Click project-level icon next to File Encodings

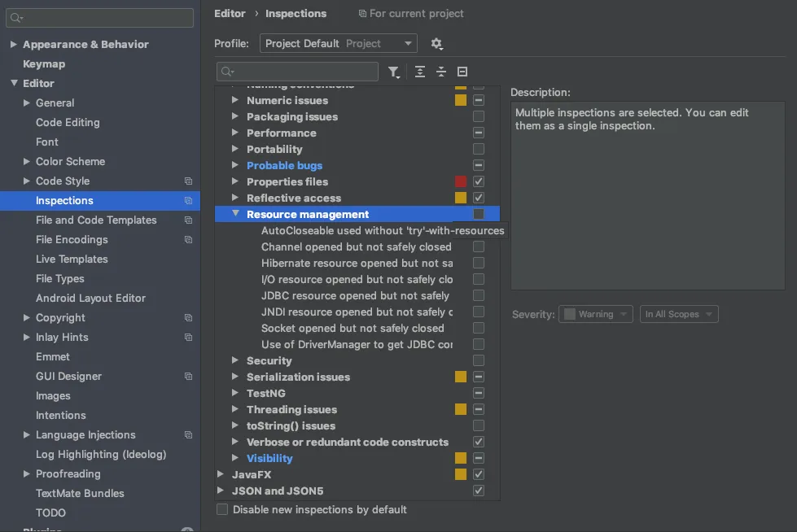[x=189, y=240]
